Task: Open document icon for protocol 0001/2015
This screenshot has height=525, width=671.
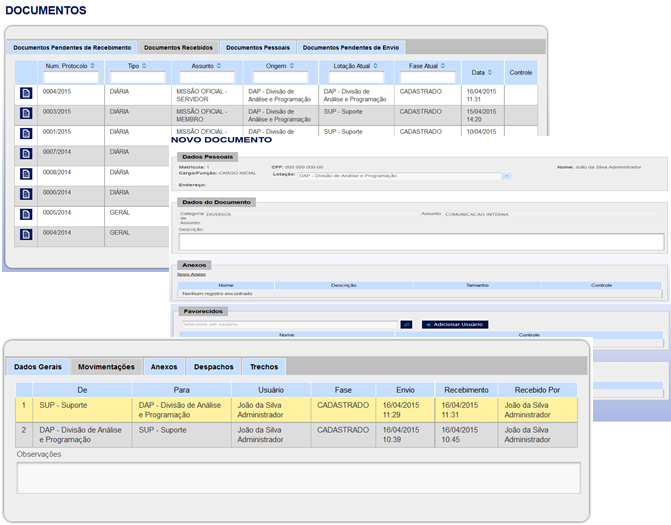Action: pyautogui.click(x=26, y=134)
